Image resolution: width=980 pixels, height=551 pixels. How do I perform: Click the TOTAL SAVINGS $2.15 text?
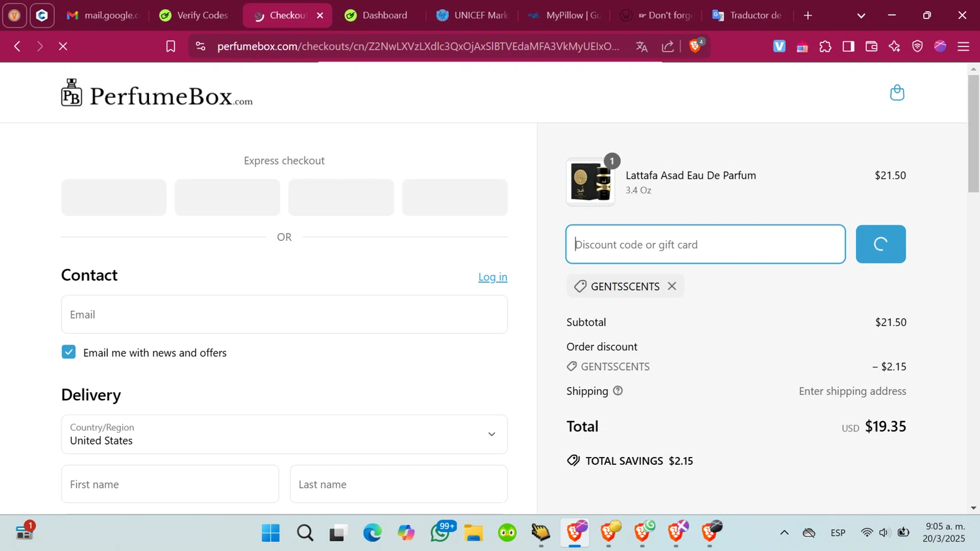[x=640, y=461]
